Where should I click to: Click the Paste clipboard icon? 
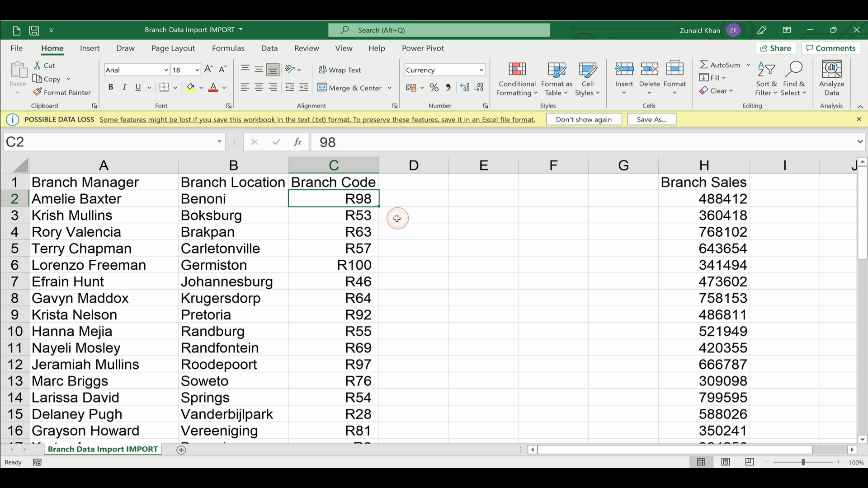pos(18,70)
